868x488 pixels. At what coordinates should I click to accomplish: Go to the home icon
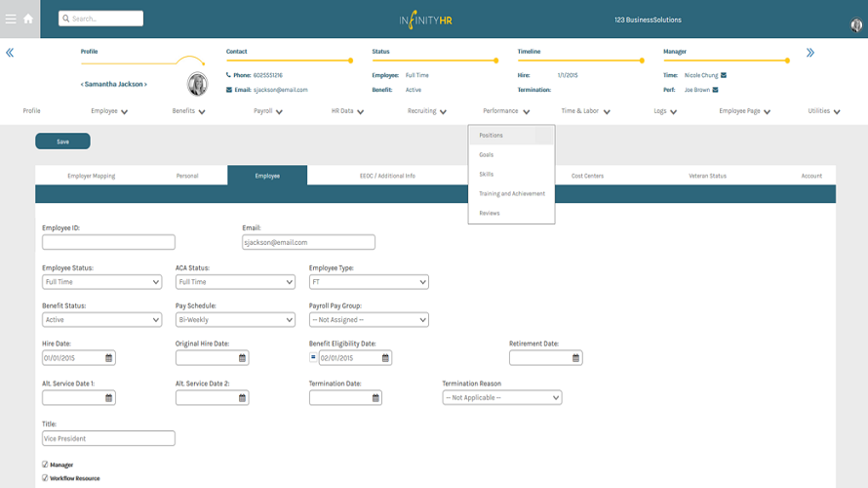(x=28, y=19)
